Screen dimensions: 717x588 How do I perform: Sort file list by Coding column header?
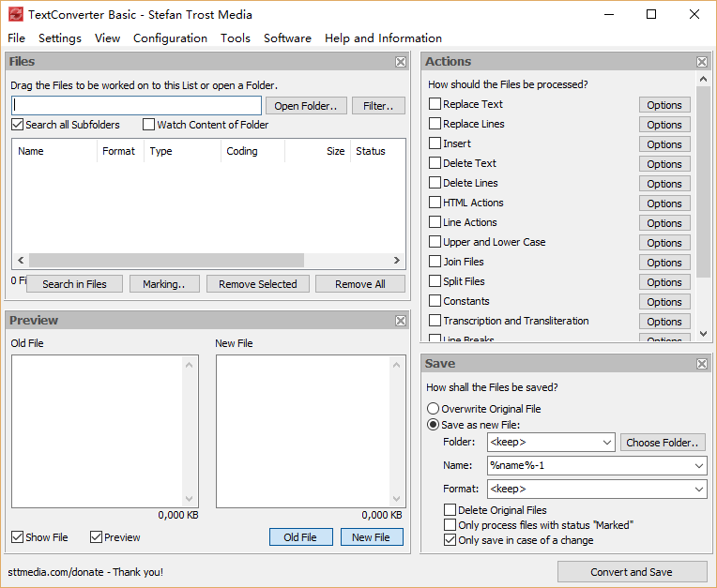coord(252,151)
